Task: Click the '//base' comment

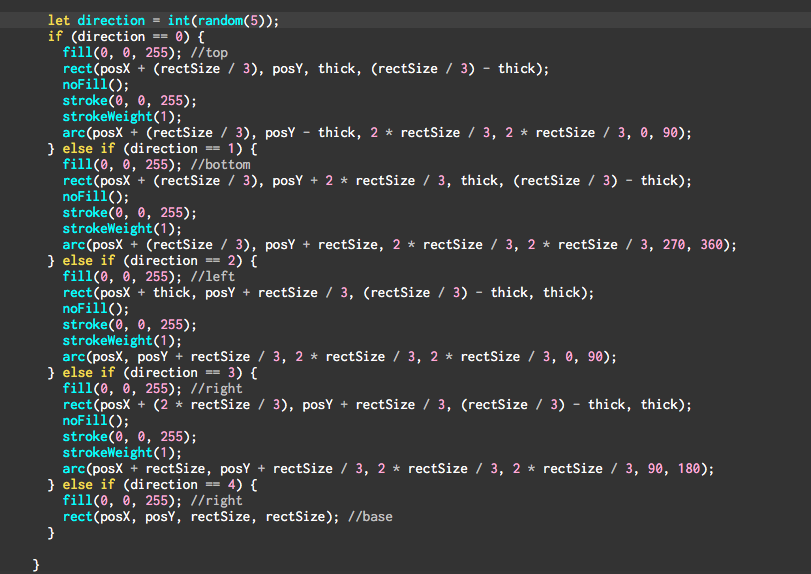Action: pyautogui.click(x=370, y=517)
